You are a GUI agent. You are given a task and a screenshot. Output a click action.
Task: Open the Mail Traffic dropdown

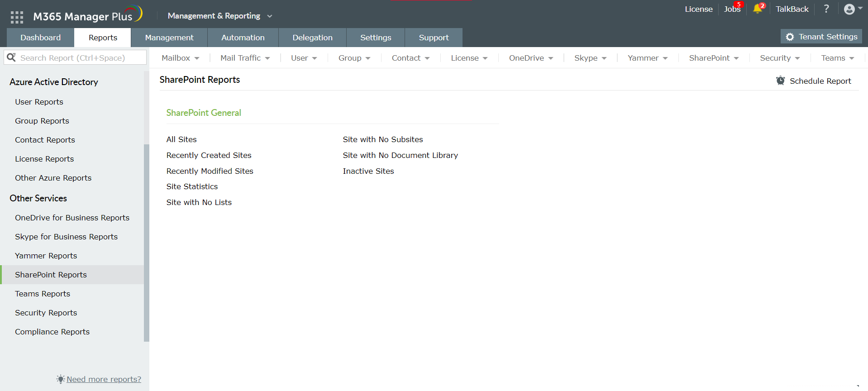245,58
